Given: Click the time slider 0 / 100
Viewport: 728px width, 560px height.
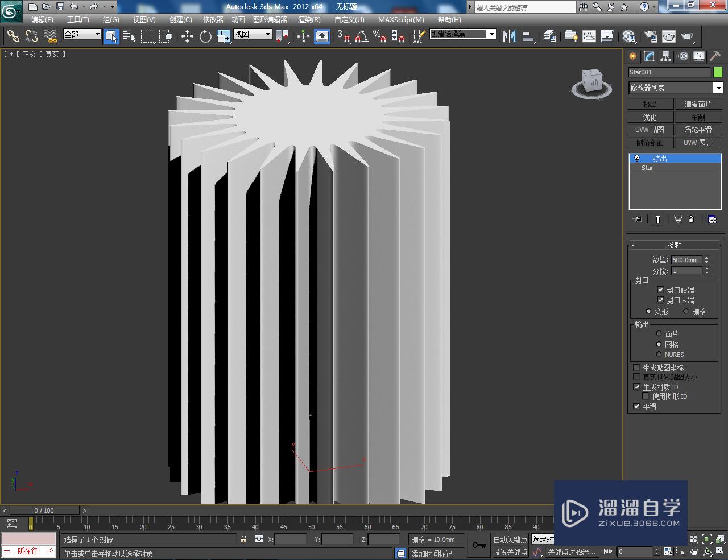Looking at the screenshot, I should (44, 510).
